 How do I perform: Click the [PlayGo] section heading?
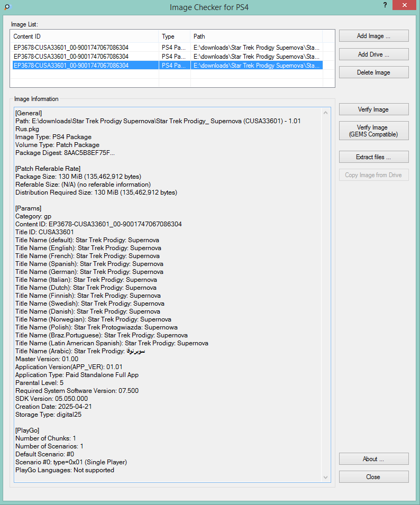[28, 430]
